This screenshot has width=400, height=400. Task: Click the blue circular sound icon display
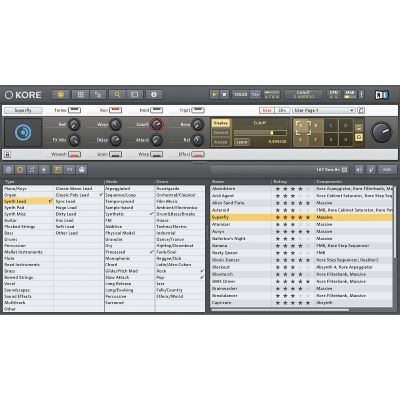click(x=23, y=133)
